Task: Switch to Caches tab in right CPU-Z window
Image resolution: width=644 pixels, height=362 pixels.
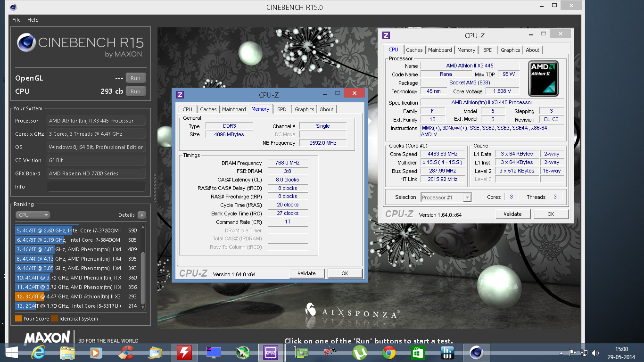Action: pyautogui.click(x=414, y=50)
